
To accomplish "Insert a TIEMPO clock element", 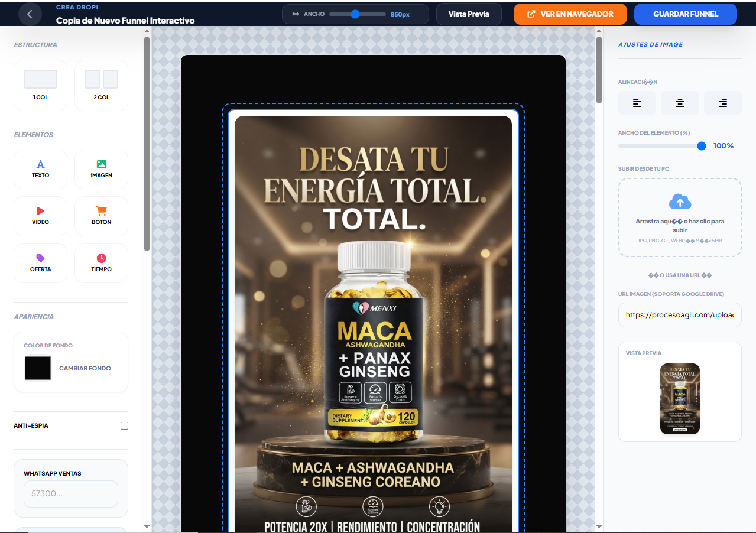I will [x=101, y=263].
